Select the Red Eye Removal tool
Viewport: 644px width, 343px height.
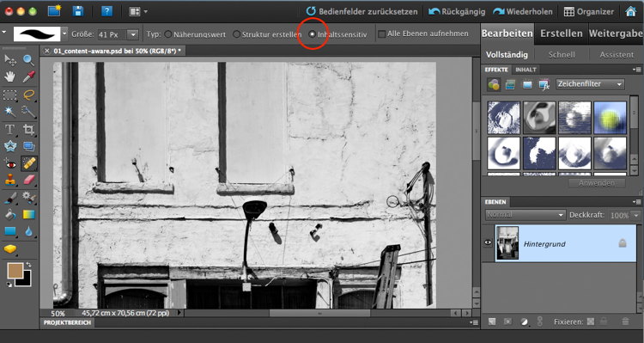pos(9,164)
